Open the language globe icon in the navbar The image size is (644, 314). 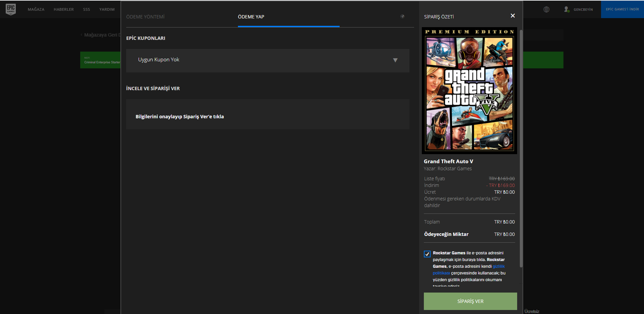click(546, 9)
